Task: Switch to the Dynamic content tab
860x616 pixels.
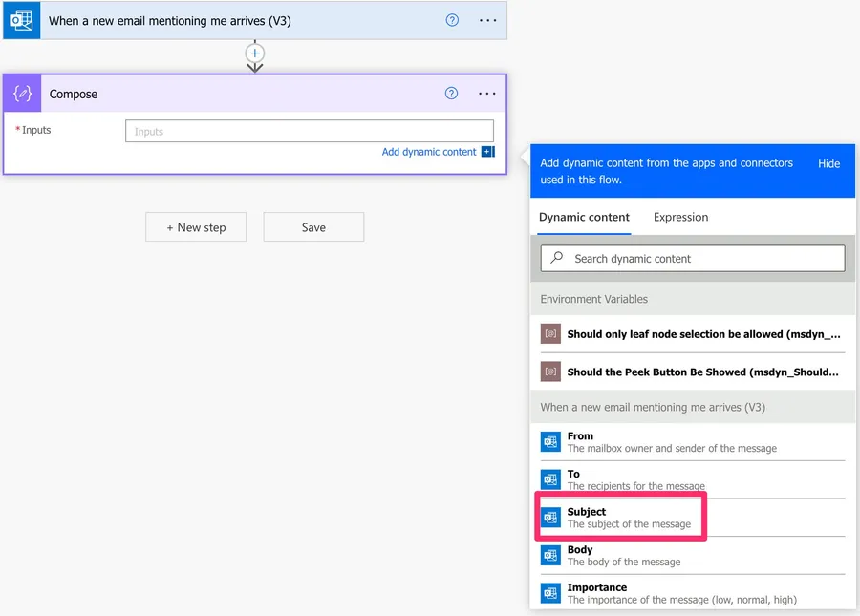Action: pyautogui.click(x=584, y=217)
